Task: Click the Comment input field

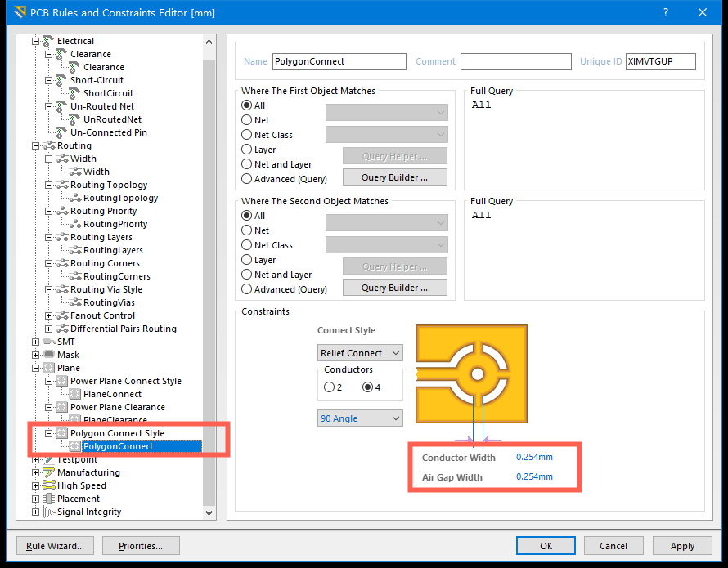Action: [515, 61]
